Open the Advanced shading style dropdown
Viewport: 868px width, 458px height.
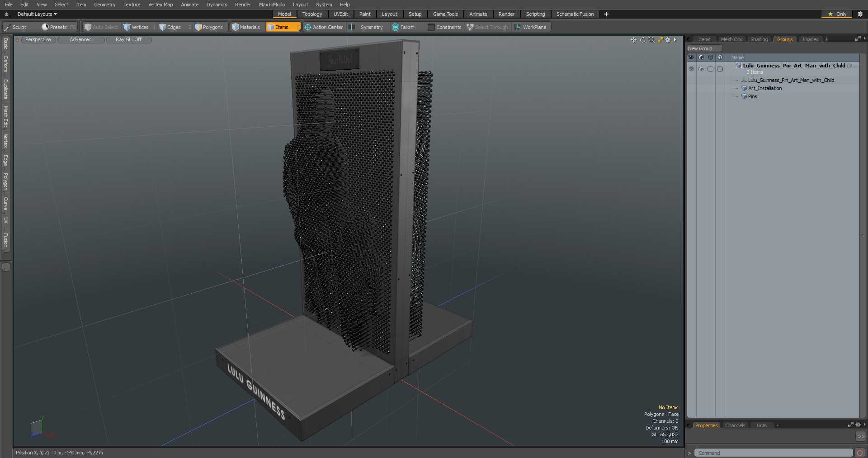coord(80,40)
